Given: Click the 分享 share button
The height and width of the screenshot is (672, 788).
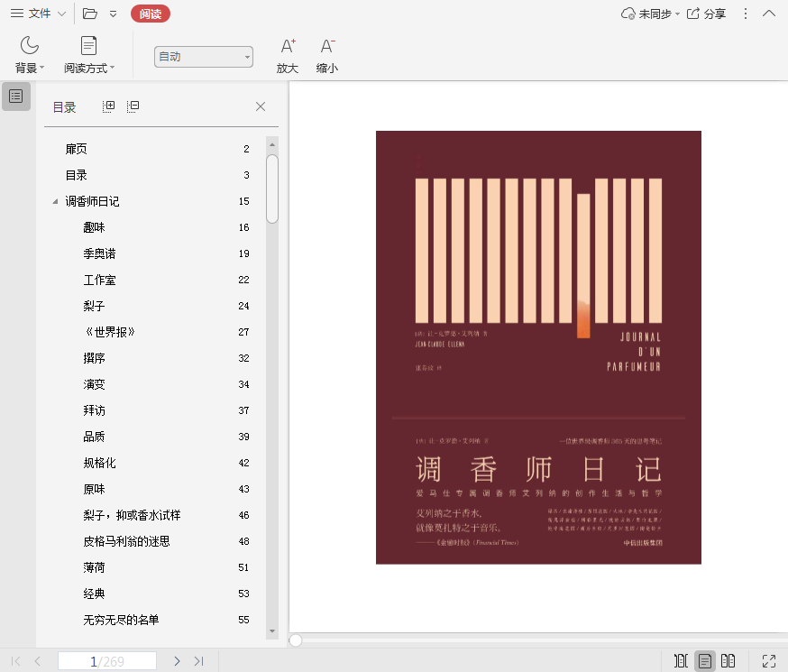Looking at the screenshot, I should [706, 14].
